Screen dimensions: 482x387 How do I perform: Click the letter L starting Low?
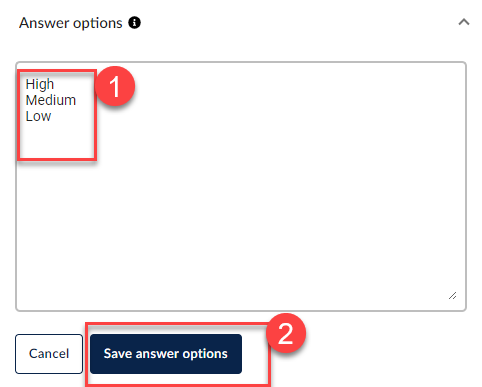pyautogui.click(x=29, y=116)
